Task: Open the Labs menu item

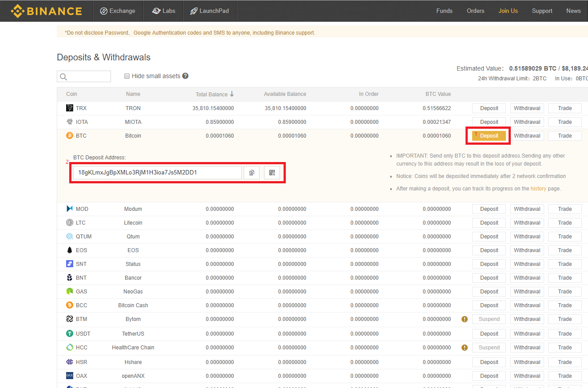Action: (163, 11)
